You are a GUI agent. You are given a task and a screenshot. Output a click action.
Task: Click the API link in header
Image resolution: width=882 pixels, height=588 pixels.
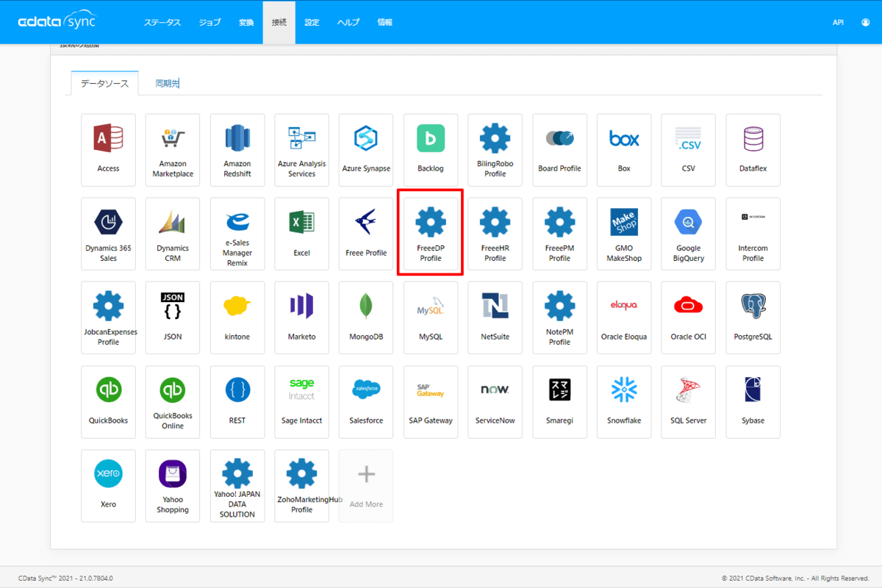(x=838, y=22)
